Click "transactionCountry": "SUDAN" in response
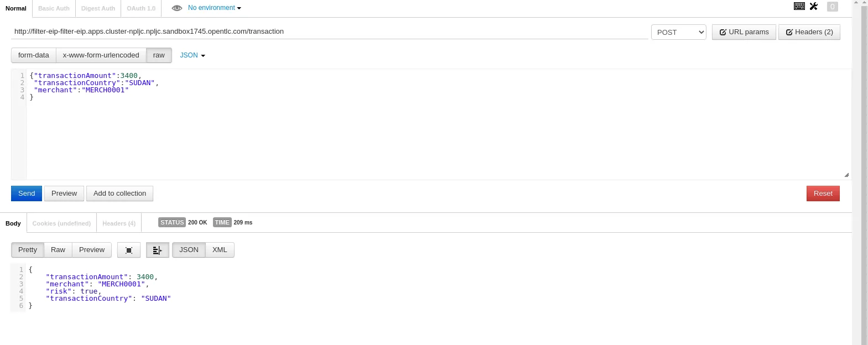 tap(108, 299)
